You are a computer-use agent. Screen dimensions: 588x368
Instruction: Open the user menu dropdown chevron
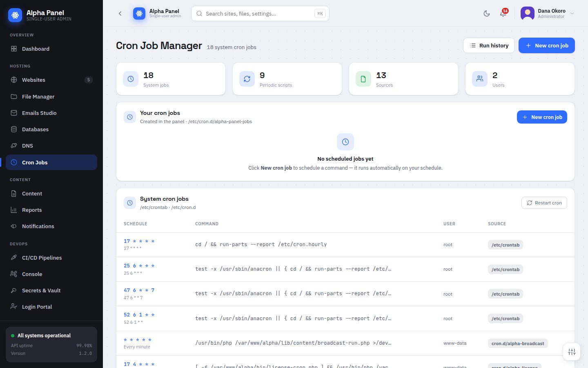[572, 13]
